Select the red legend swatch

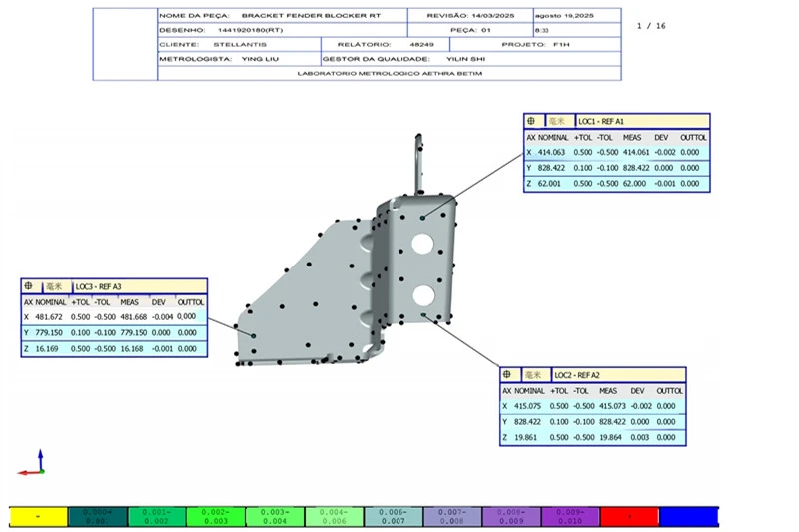(x=630, y=517)
